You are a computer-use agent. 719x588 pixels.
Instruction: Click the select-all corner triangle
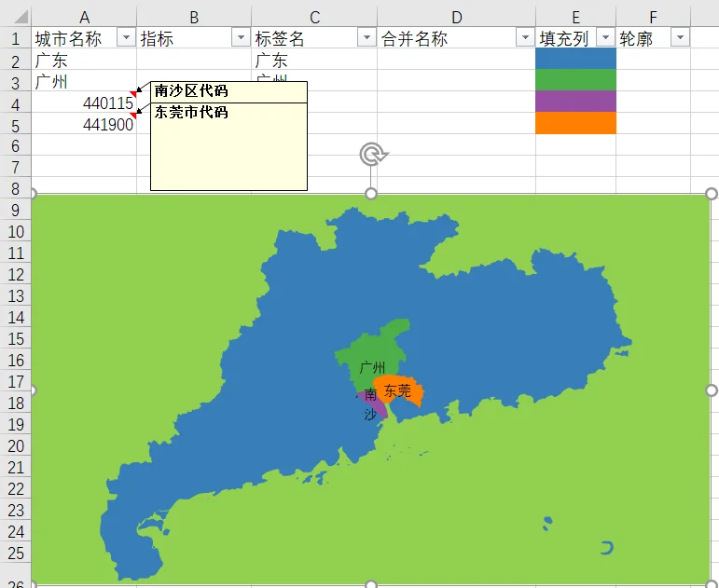tap(21, 18)
